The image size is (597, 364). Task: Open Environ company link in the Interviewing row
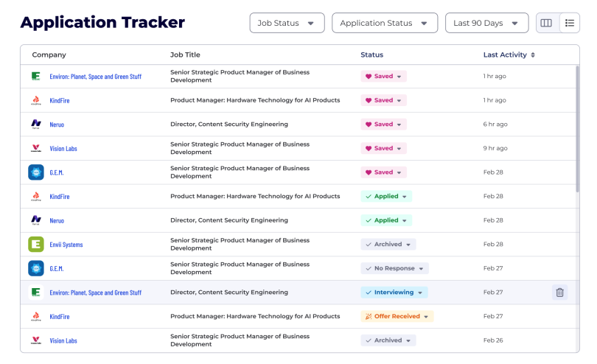pyautogui.click(x=95, y=293)
